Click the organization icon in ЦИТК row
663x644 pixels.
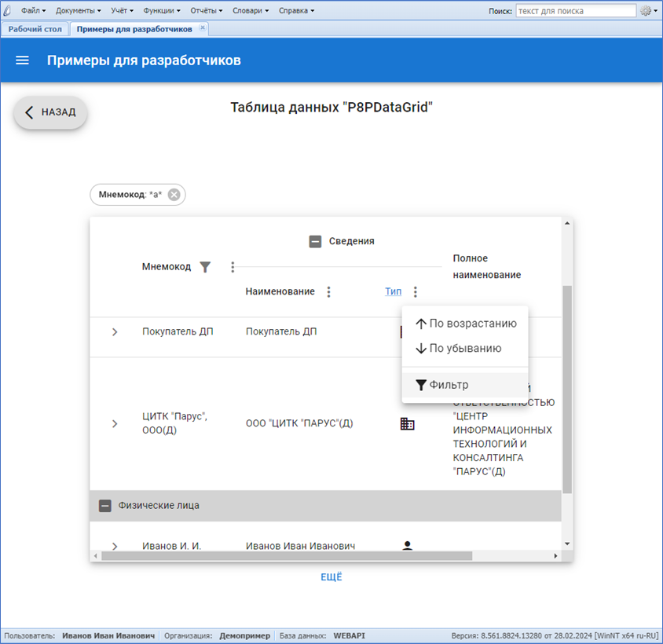[x=407, y=423]
